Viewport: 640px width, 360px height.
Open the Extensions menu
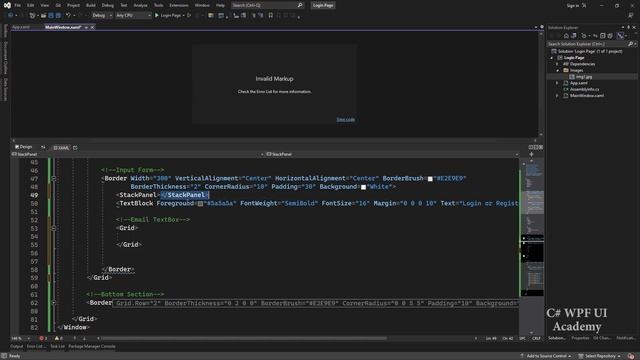pos(179,5)
